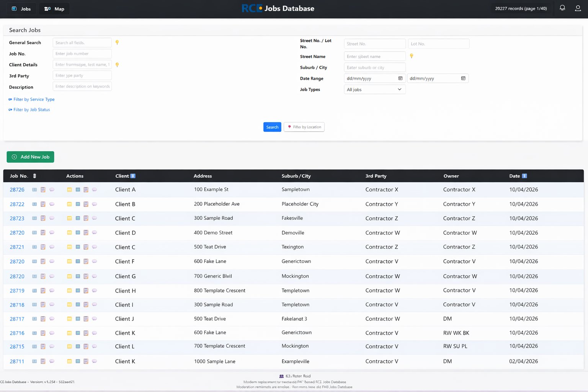Click the Search button
Screen dimensions: 588x392
(272, 127)
